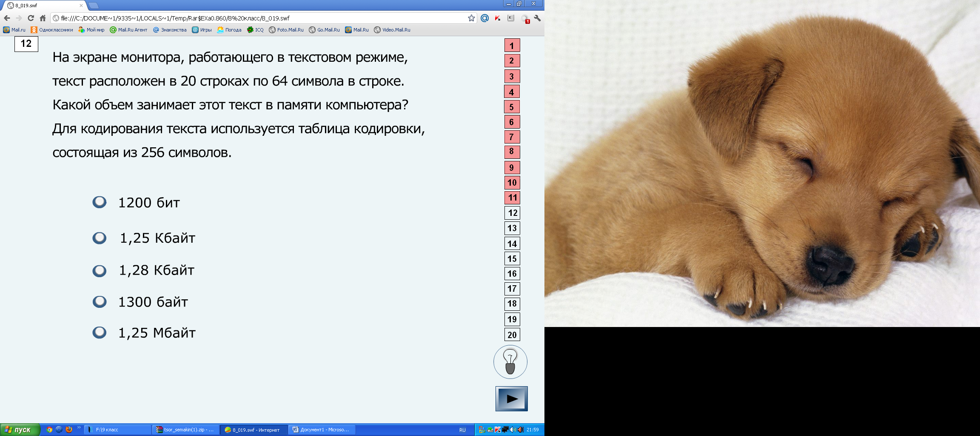Open the Пуск start menu
Image resolution: width=980 pixels, height=436 pixels.
(x=20, y=430)
